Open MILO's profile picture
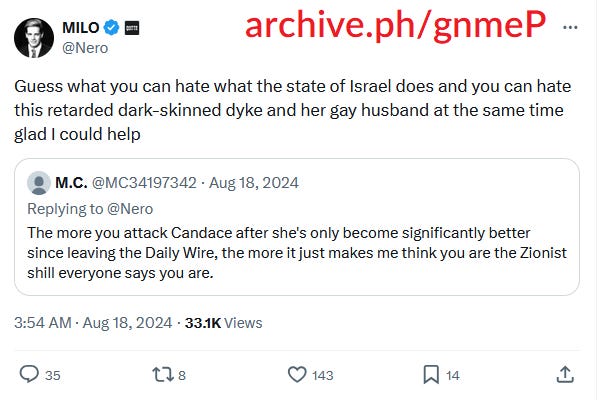 (34, 38)
